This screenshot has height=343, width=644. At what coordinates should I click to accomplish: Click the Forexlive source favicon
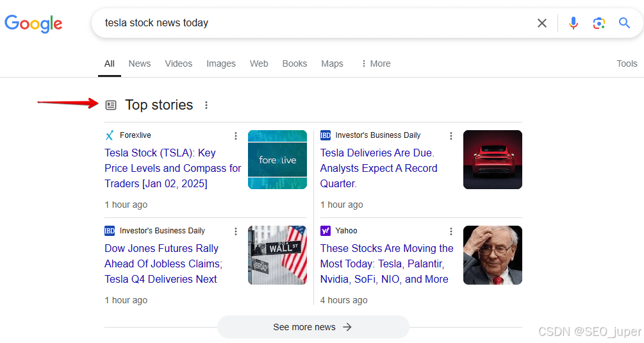(x=110, y=135)
